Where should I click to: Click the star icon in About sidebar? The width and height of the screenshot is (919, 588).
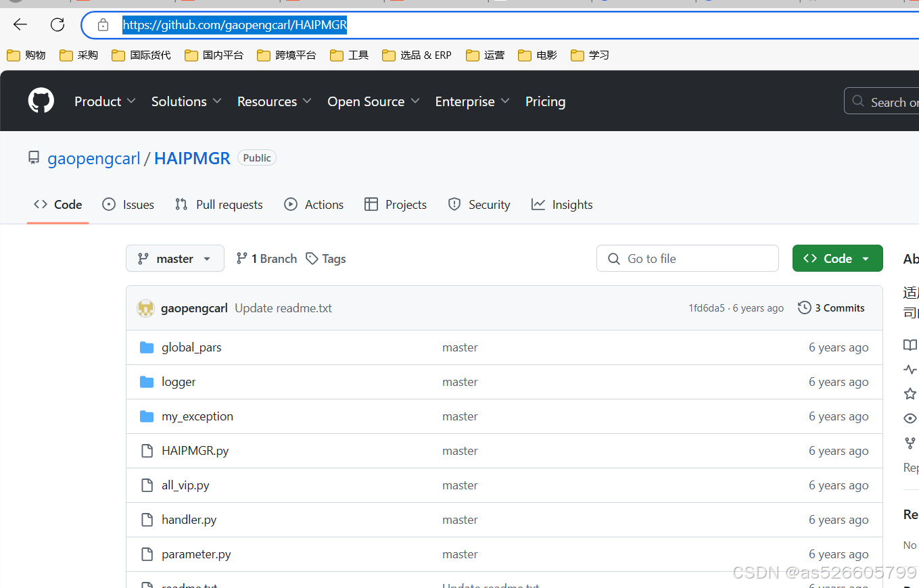910,393
